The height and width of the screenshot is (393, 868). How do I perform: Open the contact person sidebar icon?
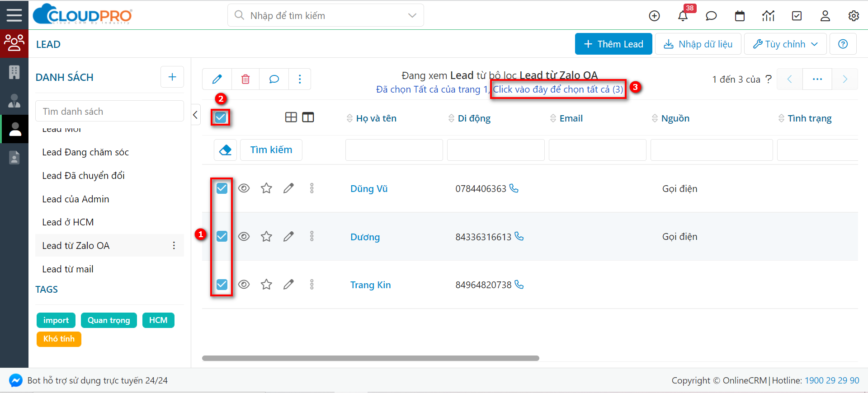coord(14,100)
